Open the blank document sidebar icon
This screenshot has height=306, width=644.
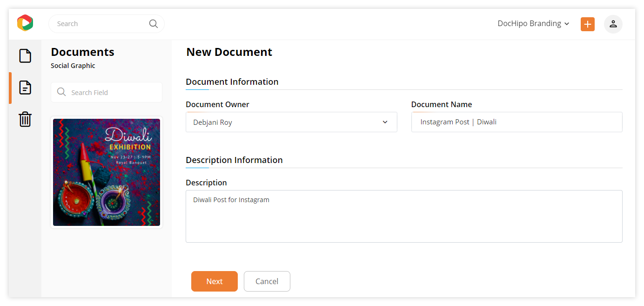(x=25, y=56)
